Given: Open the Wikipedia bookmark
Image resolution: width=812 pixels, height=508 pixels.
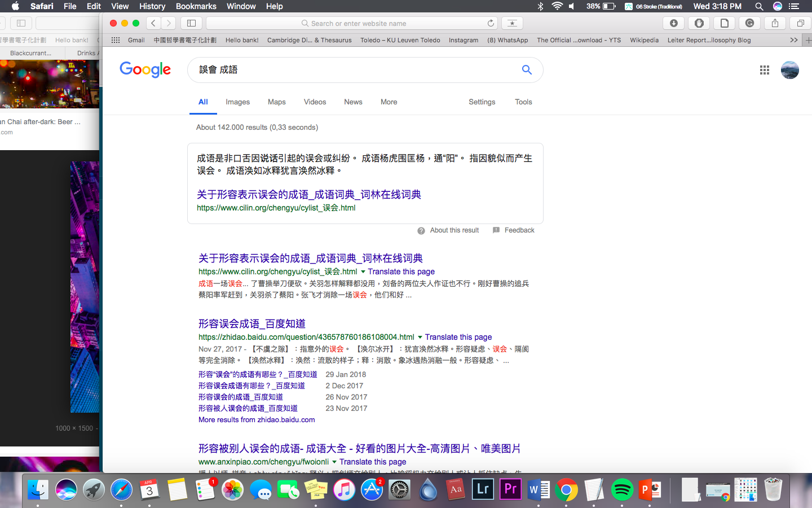Looking at the screenshot, I should pos(644,40).
